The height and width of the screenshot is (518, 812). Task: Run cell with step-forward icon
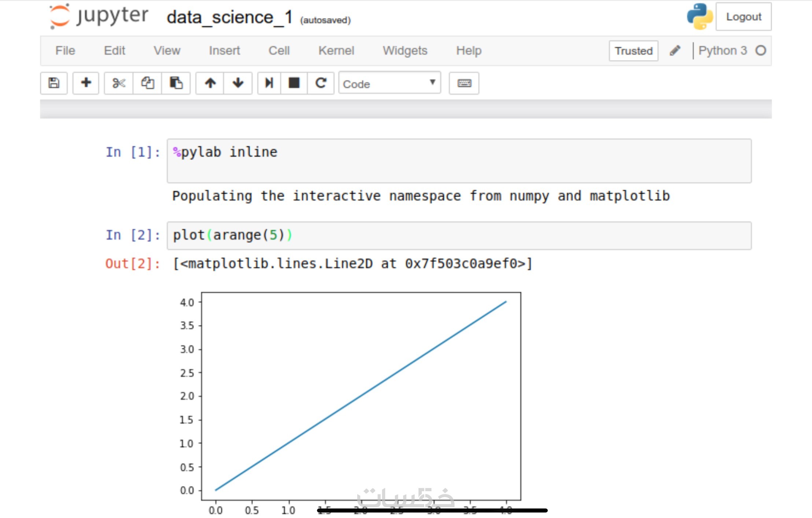coord(269,83)
